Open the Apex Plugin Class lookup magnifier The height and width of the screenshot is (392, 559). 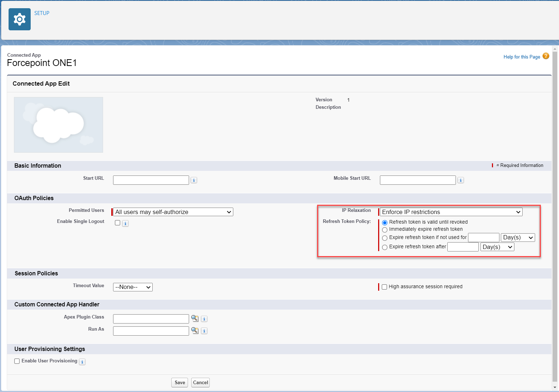[x=195, y=318]
